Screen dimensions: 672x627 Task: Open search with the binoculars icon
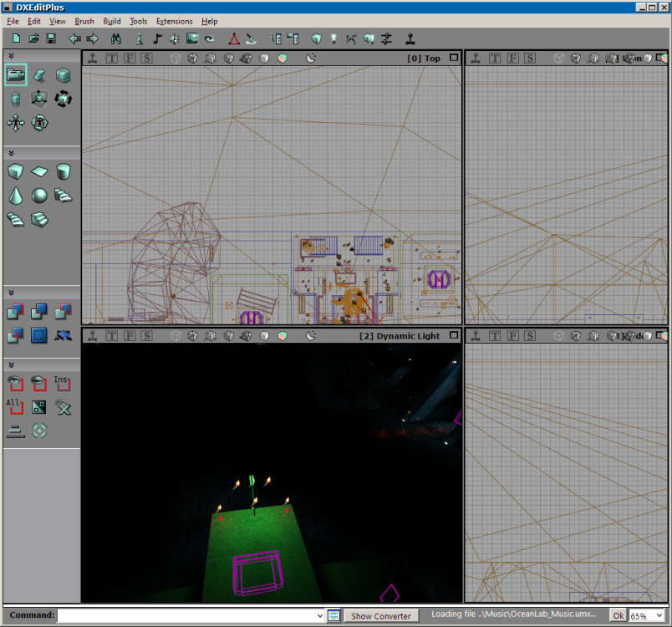point(116,38)
